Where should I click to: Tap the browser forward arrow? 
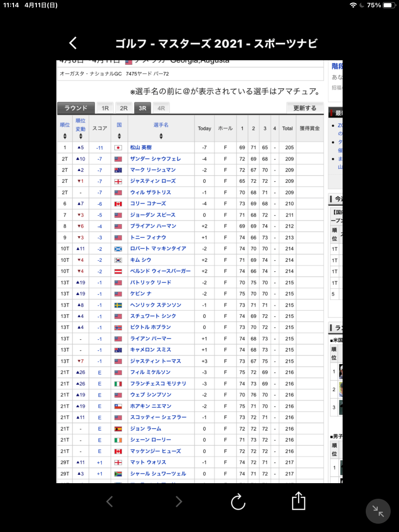[179, 501]
